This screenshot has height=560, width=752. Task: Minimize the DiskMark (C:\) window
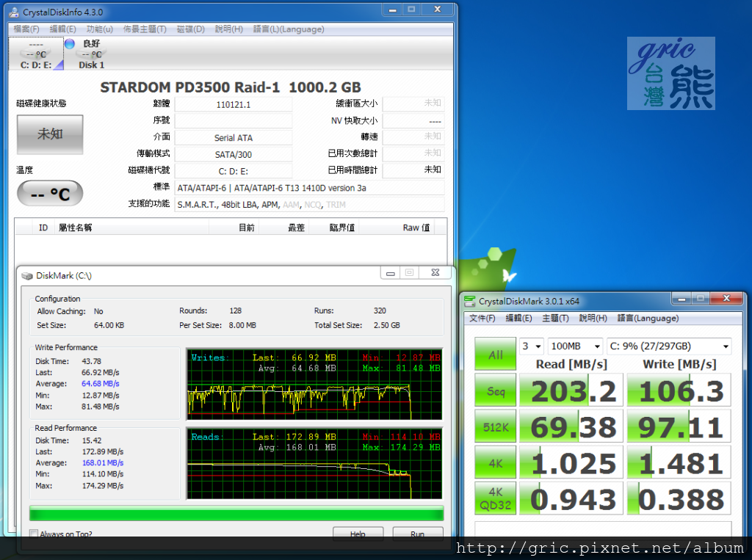point(391,273)
